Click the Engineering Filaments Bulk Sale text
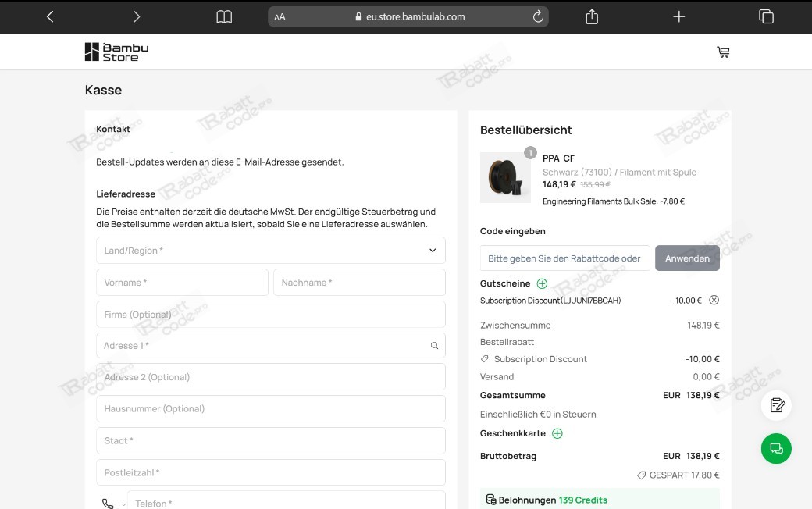 click(x=614, y=201)
